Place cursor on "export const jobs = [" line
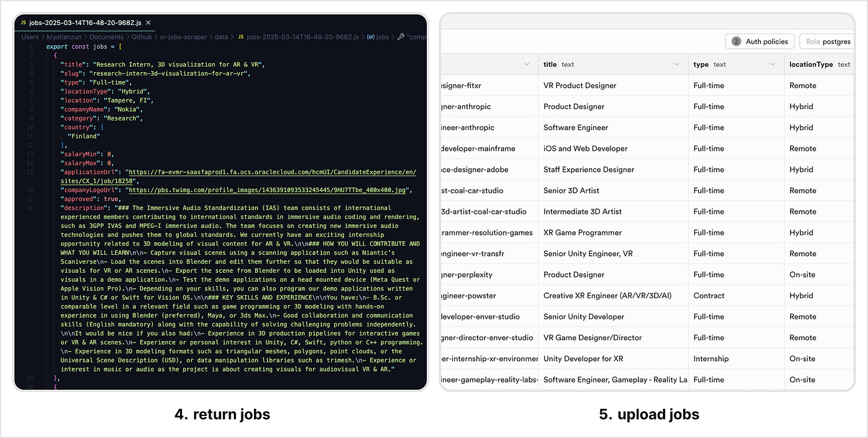 84,47
